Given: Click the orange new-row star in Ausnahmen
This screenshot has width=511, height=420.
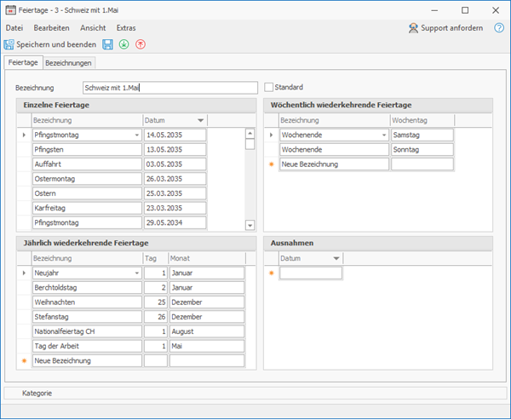Looking at the screenshot, I should point(271,273).
